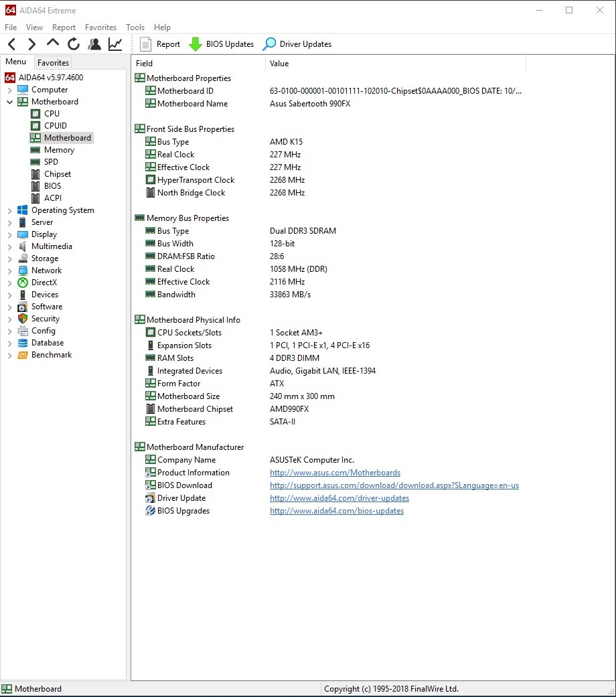616x697 pixels.
Task: Click the '33863 MB/s' bandwidth value
Action: [x=290, y=295]
